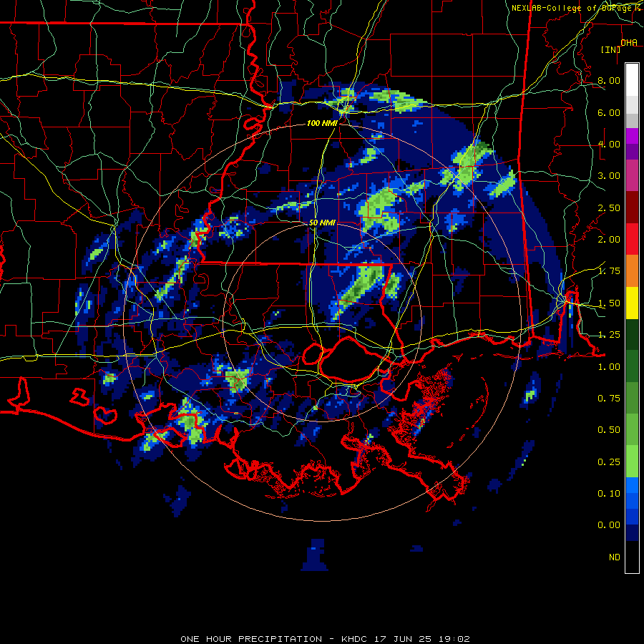Select the '1.50' scale label
This screenshot has width=644, height=644.
(609, 303)
